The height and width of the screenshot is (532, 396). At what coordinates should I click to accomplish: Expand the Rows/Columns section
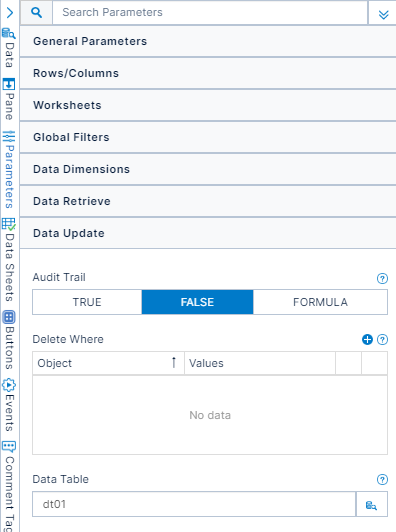(x=208, y=73)
